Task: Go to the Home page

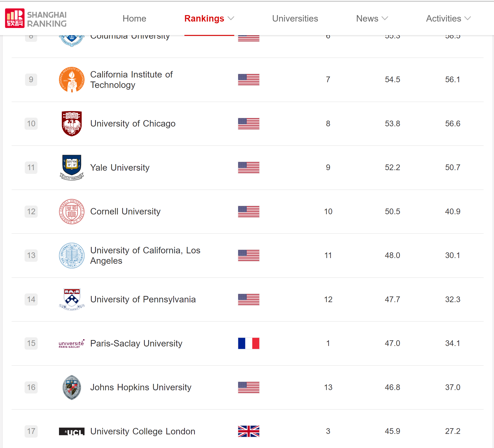Action: [x=134, y=19]
